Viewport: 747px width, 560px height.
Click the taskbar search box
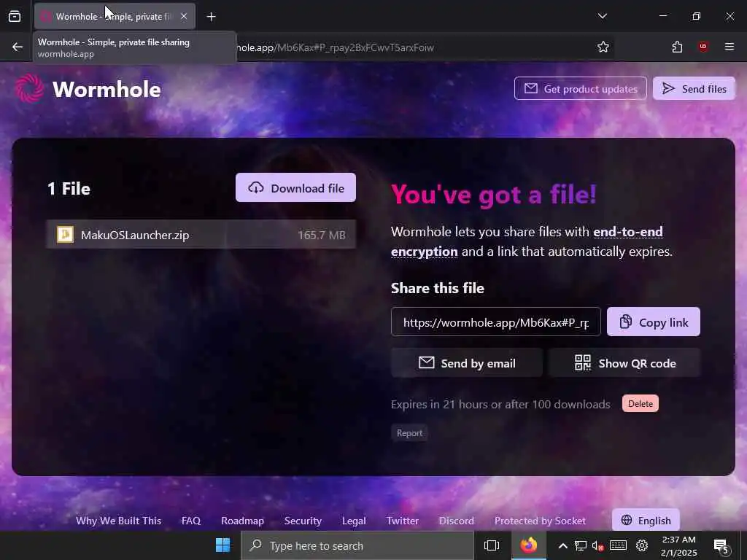(357, 545)
